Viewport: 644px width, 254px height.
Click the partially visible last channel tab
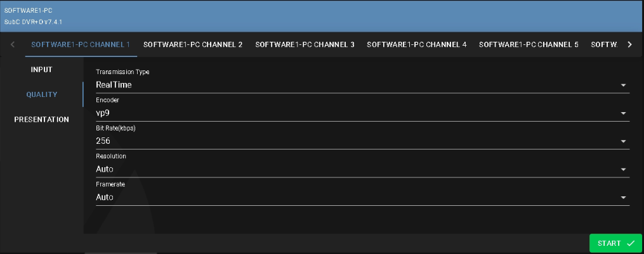coord(603,45)
